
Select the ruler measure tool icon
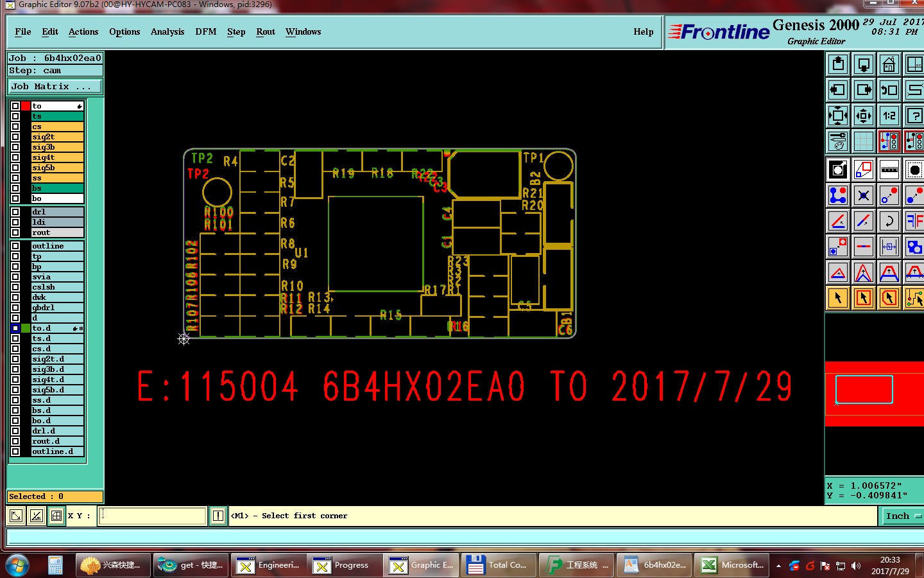[889, 170]
